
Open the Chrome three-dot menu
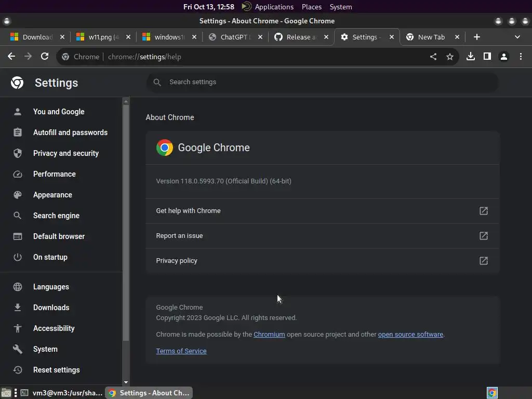(521, 56)
